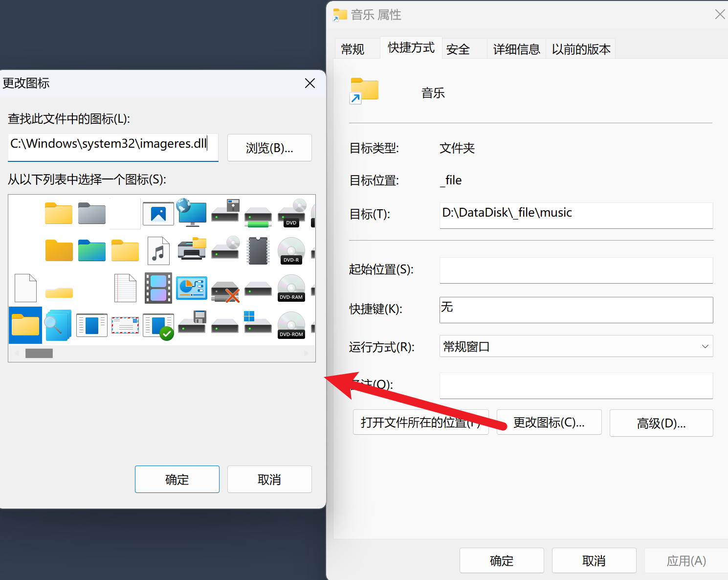This screenshot has width=728, height=580.
Task: Choose the disconnected drive icon with red X
Action: point(225,291)
